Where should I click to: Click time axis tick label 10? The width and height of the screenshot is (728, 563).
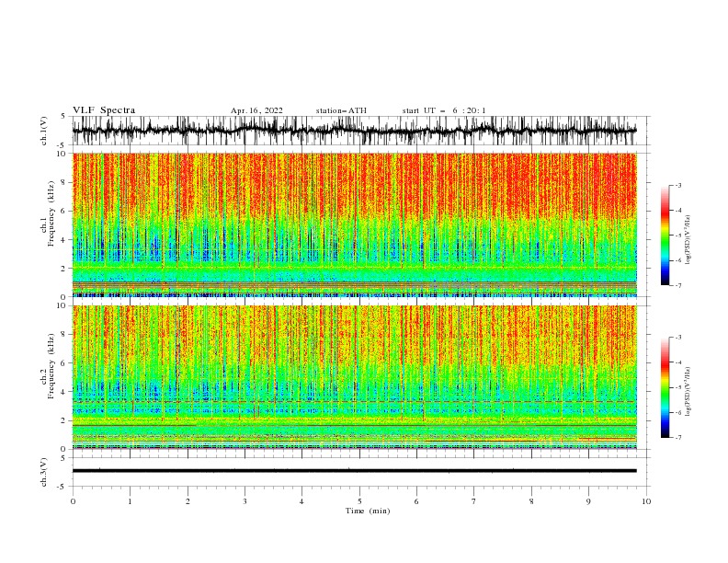pyautogui.click(x=646, y=501)
